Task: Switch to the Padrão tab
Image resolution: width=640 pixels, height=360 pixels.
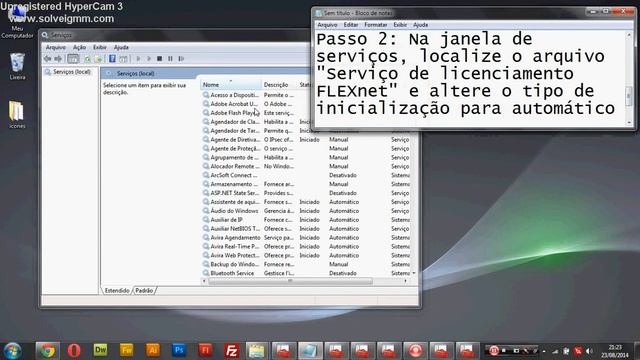Action: [x=144, y=291]
